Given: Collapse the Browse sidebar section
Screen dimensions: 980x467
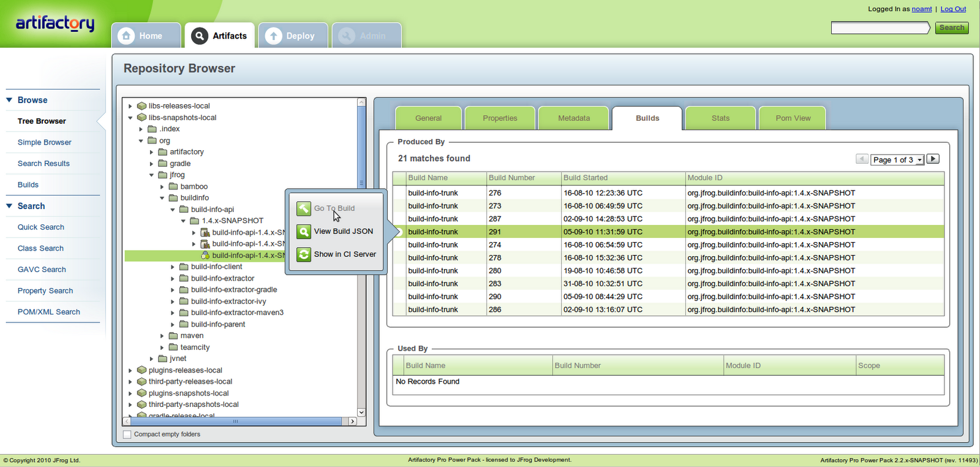Looking at the screenshot, I should tap(10, 100).
